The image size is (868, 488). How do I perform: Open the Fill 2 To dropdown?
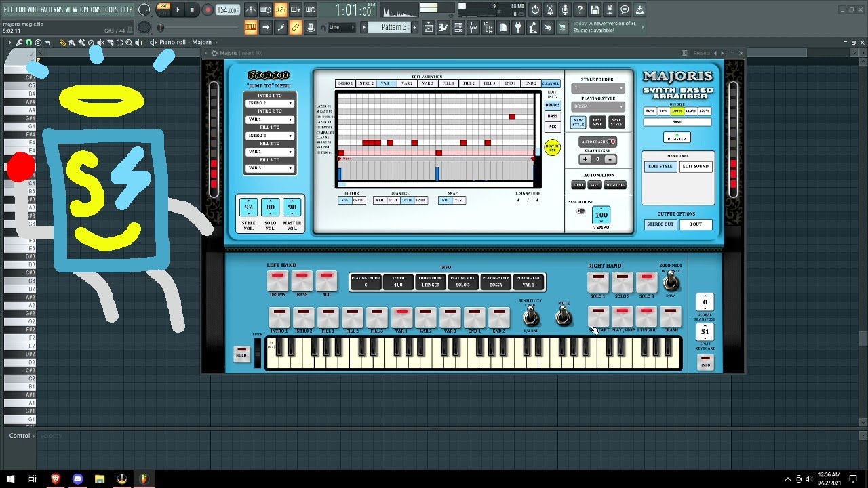click(270, 152)
